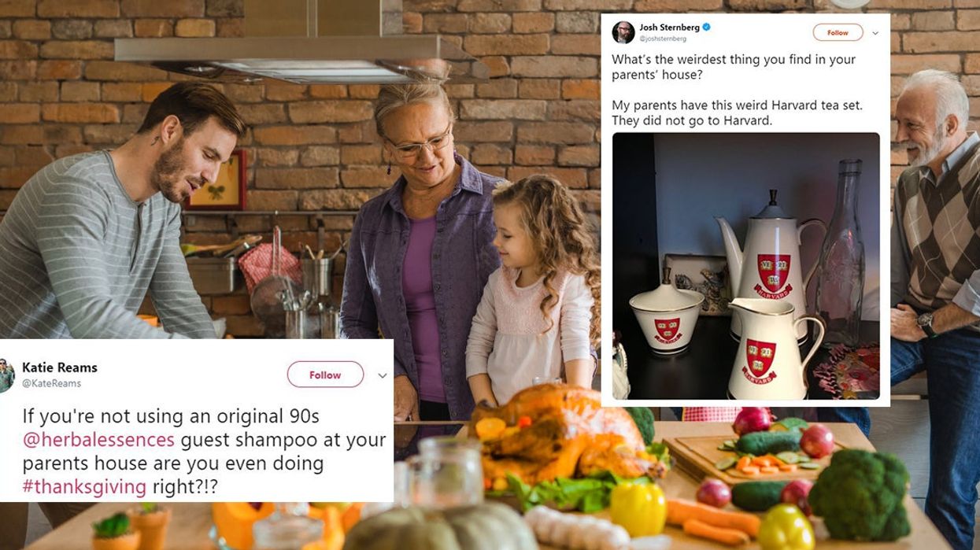Click the Harvard teapot in photo

pyautogui.click(x=769, y=260)
